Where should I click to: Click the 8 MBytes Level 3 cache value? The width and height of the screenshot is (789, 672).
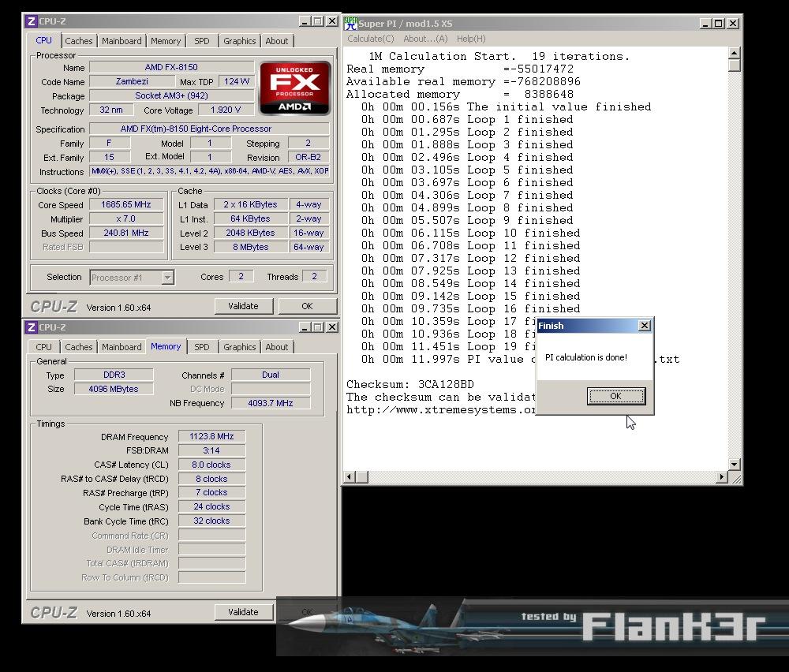pyautogui.click(x=251, y=247)
